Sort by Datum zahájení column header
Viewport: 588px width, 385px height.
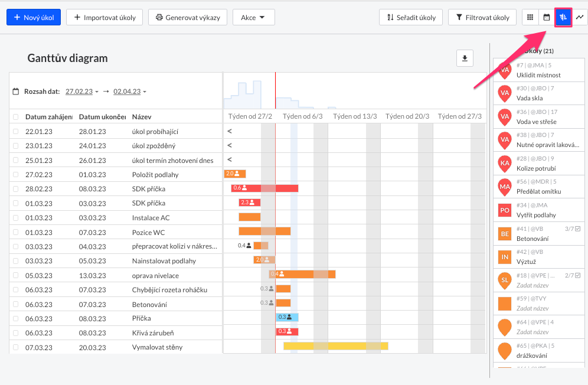(x=48, y=117)
